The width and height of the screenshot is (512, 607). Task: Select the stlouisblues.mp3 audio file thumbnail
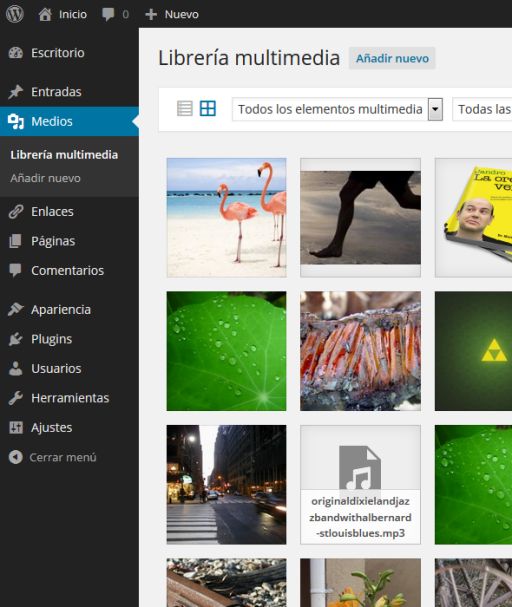pos(360,485)
